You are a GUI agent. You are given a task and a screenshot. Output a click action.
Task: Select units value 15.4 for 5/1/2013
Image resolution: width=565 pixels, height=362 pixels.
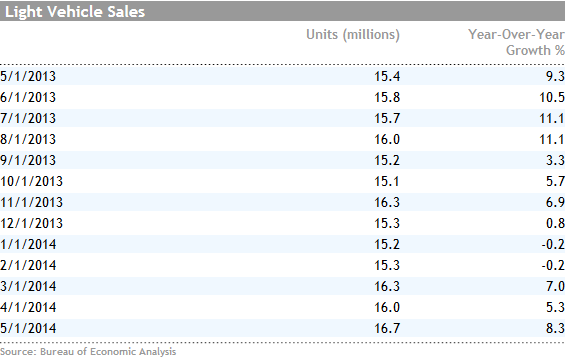point(387,76)
